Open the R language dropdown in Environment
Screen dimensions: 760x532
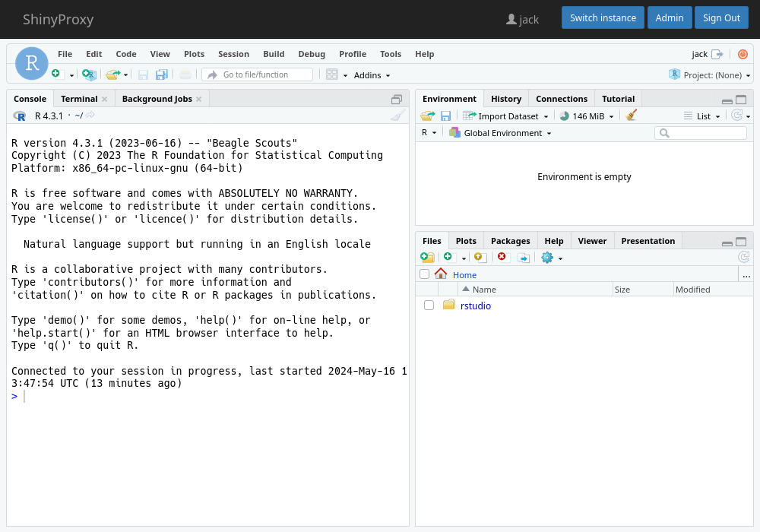(429, 133)
